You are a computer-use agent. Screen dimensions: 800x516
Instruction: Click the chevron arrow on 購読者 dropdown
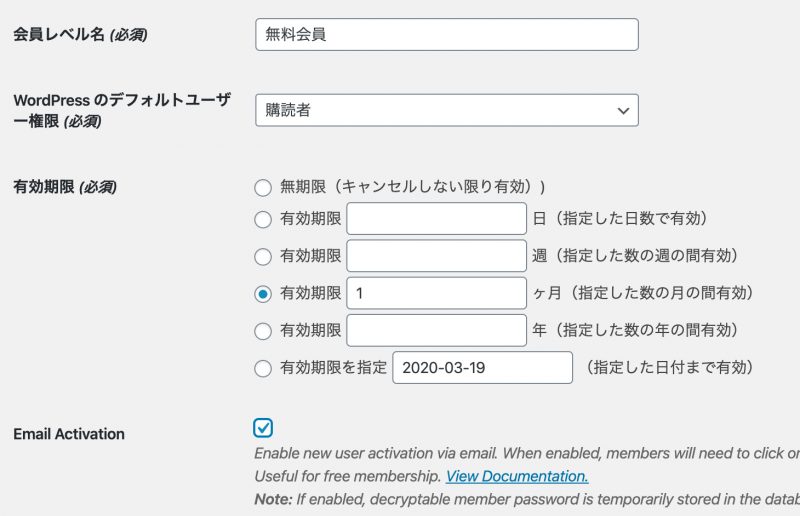click(623, 110)
